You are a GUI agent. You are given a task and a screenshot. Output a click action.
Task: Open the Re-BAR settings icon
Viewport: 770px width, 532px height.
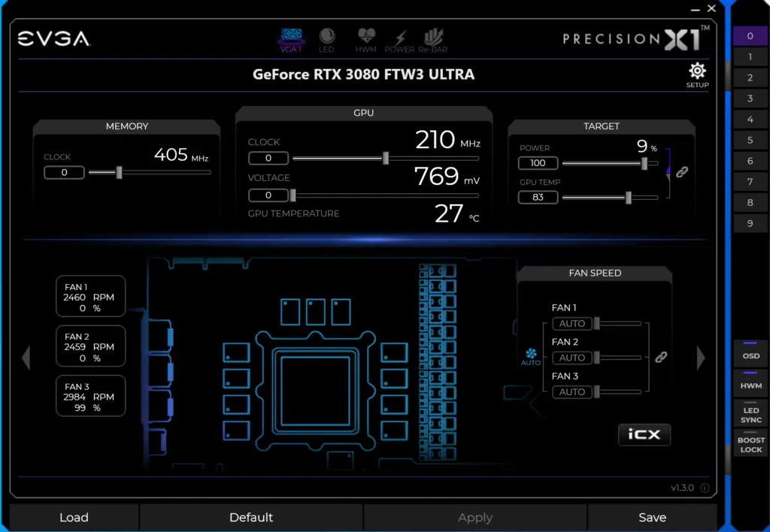(x=433, y=36)
